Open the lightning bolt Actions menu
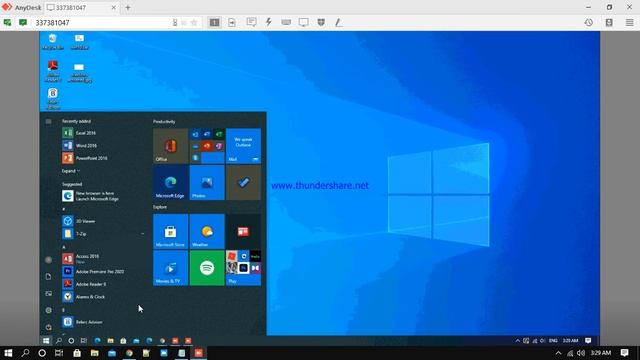640x360 pixels. [x=269, y=22]
